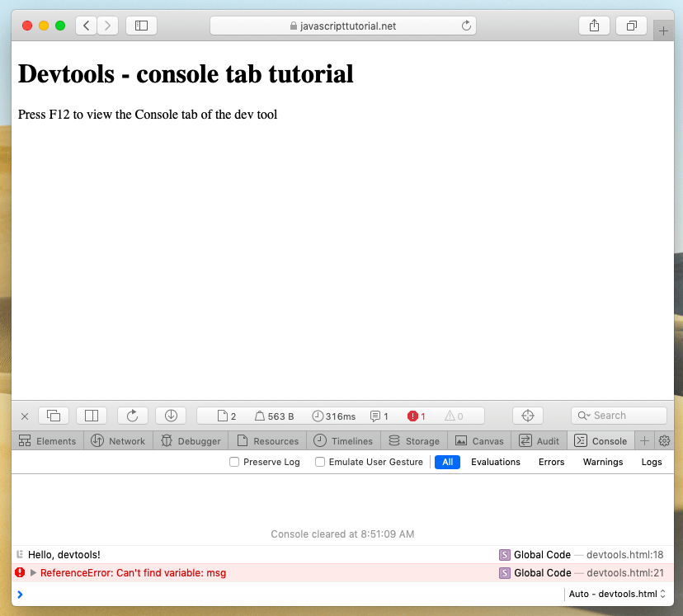The height and width of the screenshot is (616, 683).
Task: Click the console log count indicator
Action: (x=379, y=416)
